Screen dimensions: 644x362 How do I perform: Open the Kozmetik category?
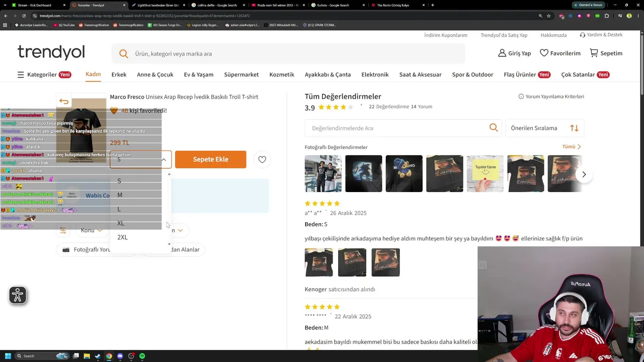tap(282, 74)
